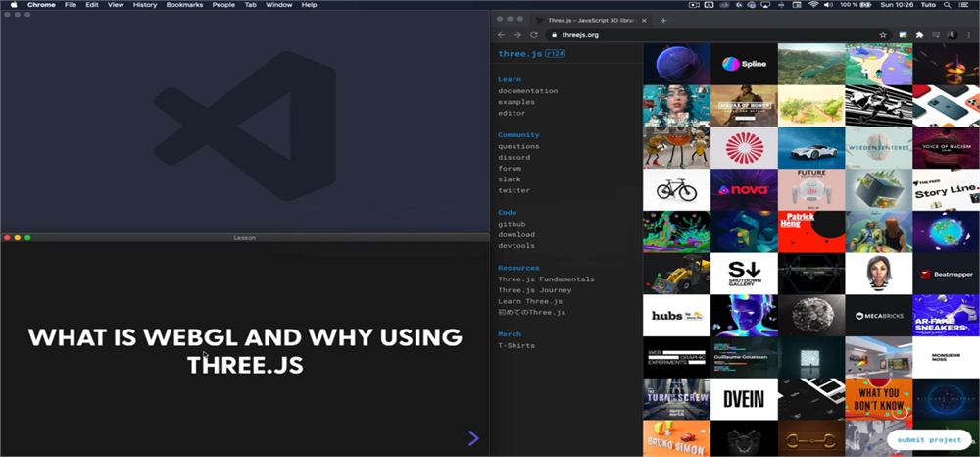Open the github link
This screenshot has width=980, height=457.
click(512, 224)
